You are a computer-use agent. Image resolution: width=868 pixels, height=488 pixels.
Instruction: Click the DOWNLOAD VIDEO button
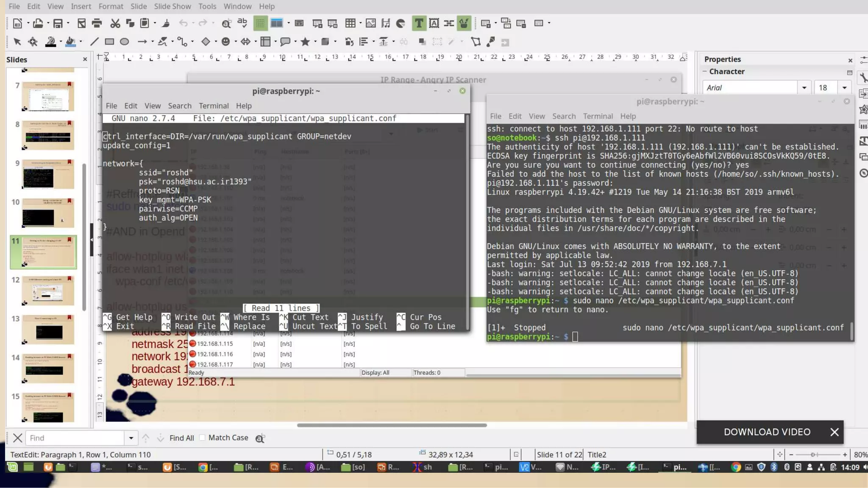767,432
